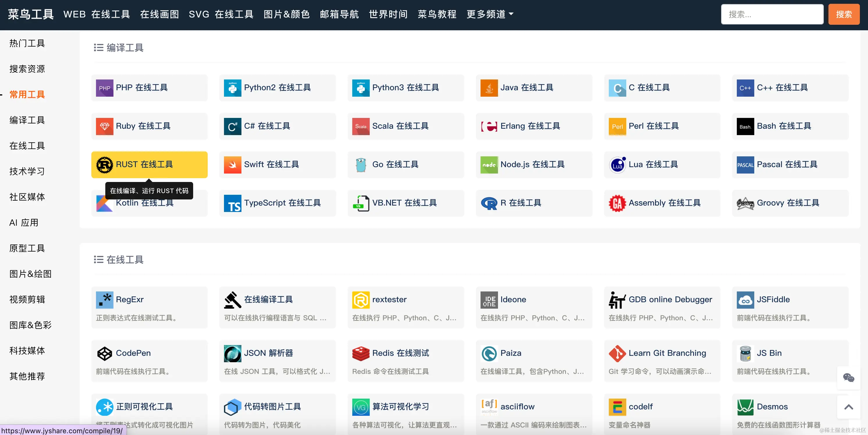Select 菜鸟教程 in the navigation bar

pos(437,14)
